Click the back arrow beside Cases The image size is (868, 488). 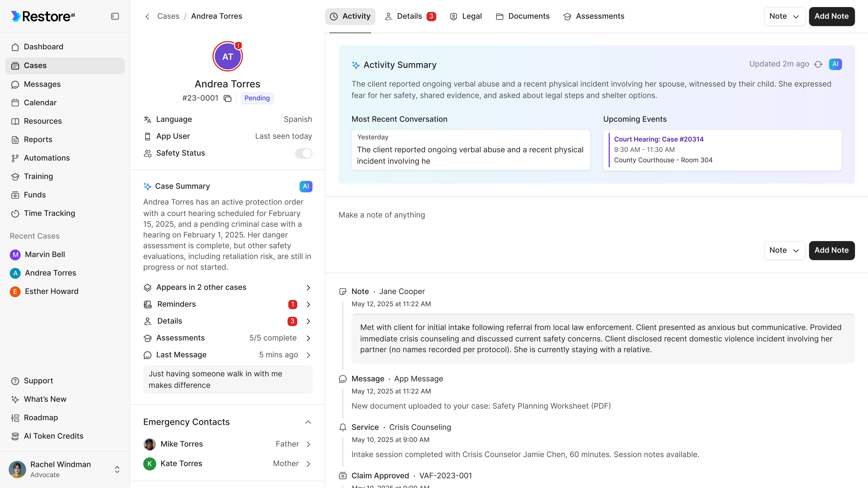click(x=147, y=16)
